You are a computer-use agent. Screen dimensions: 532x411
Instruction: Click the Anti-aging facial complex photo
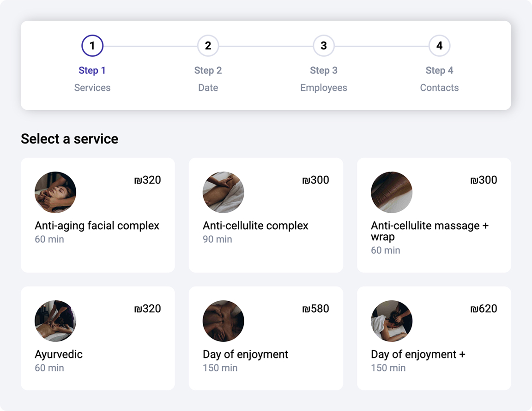(x=55, y=192)
